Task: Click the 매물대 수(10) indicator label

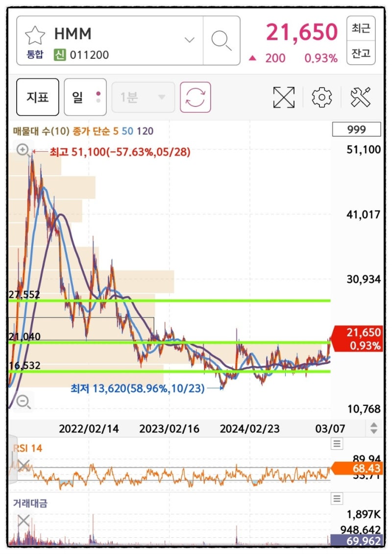Action: click(41, 131)
